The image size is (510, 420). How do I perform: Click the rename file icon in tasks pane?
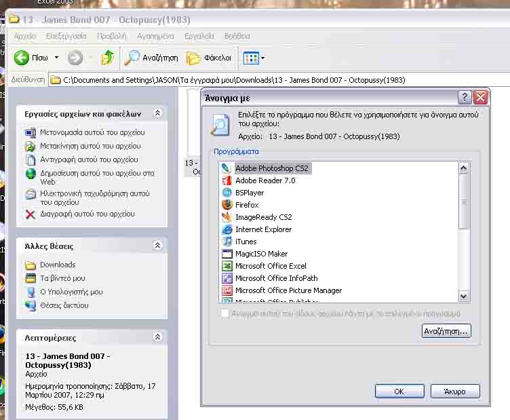31,133
